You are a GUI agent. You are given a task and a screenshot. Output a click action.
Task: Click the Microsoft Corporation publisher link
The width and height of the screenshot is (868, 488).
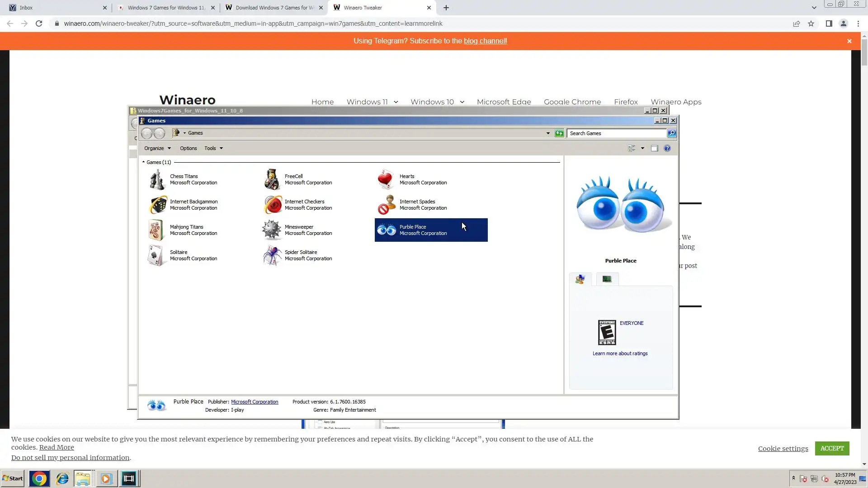[x=255, y=402]
